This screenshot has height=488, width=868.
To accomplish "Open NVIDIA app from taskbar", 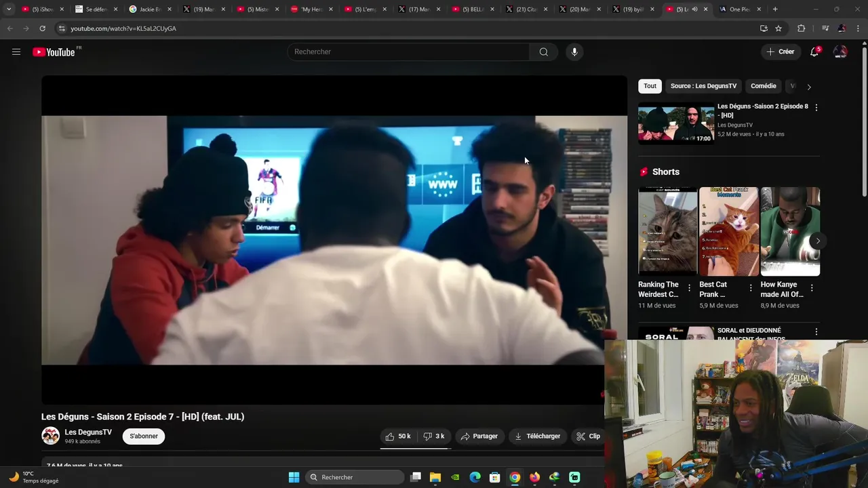I will [455, 477].
